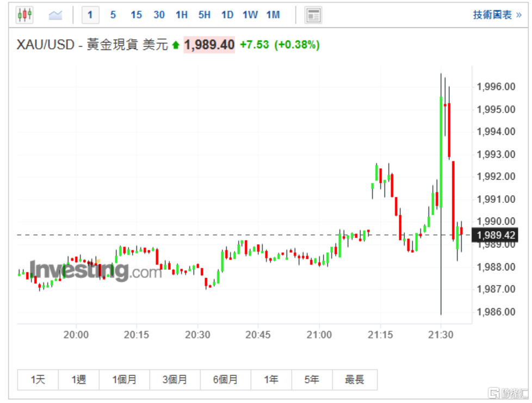Open the news panel icon in toolbar
Viewport: 532px width, 403px height.
(x=313, y=15)
